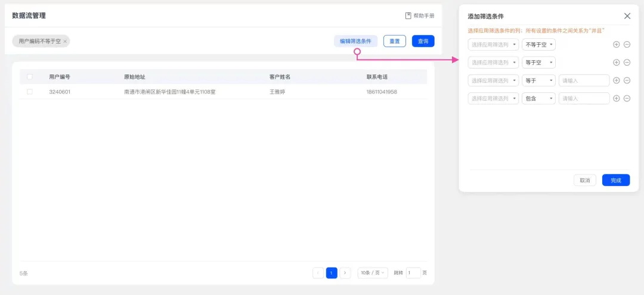644x295 pixels.
Task: Add condition after the 不等于空 row
Action: (616, 44)
